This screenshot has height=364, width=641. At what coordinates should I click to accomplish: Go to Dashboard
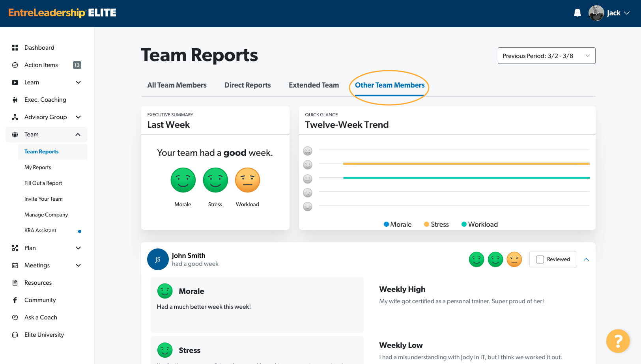(x=39, y=48)
